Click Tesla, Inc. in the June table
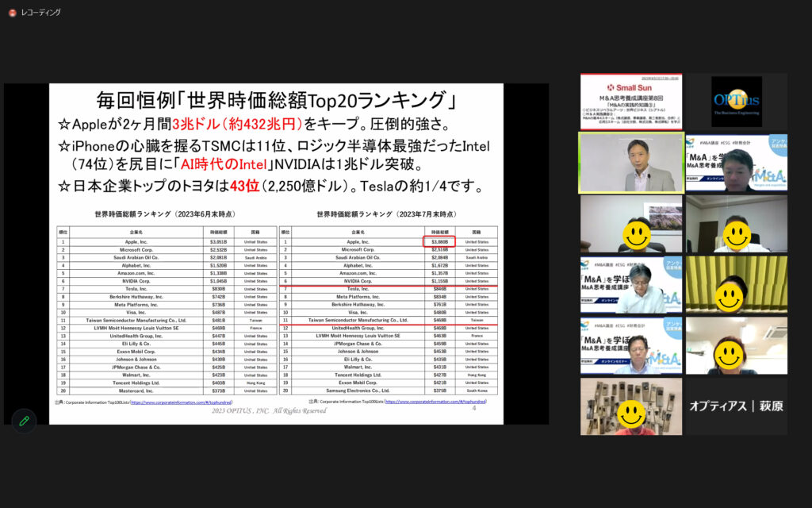The image size is (812, 508). (136, 289)
